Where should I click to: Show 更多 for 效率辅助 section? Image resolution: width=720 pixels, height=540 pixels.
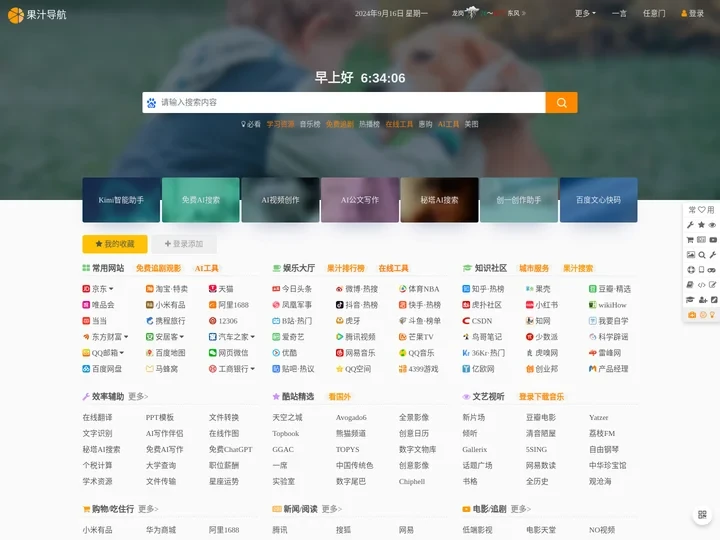point(138,396)
